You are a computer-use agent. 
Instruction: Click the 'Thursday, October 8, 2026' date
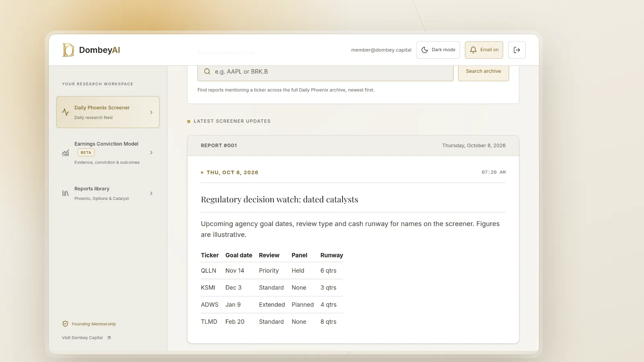tap(474, 146)
